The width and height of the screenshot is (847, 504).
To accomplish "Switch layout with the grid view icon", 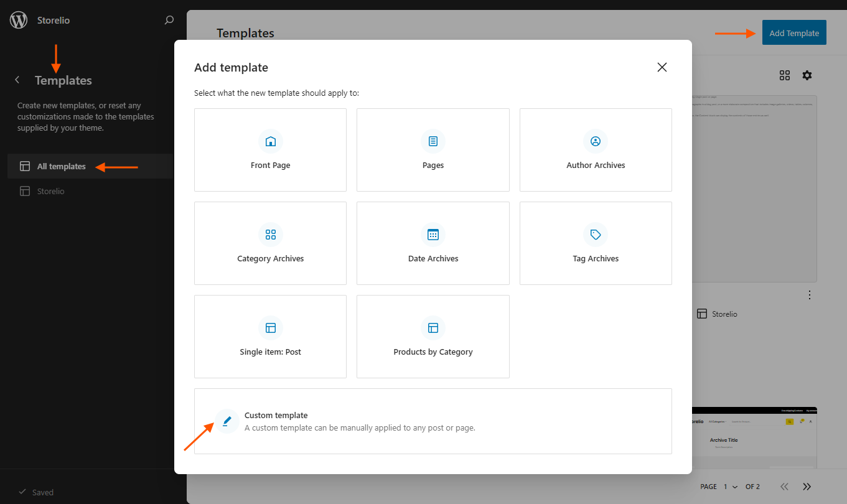I will click(x=785, y=75).
